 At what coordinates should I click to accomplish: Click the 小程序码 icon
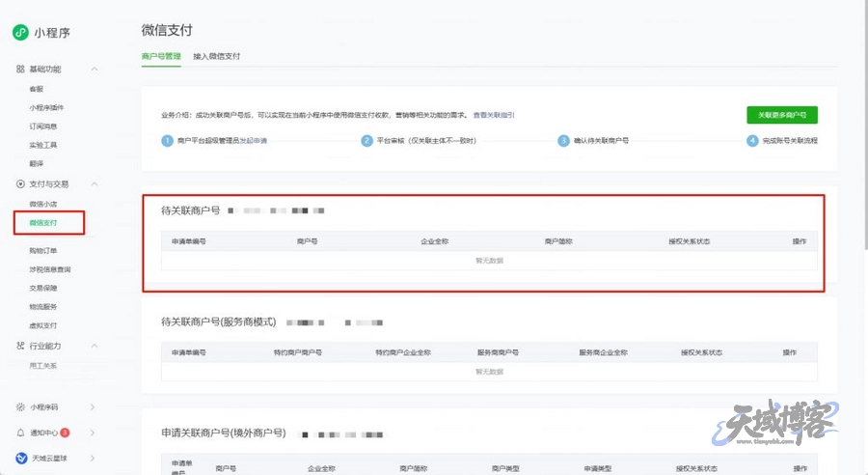20,407
